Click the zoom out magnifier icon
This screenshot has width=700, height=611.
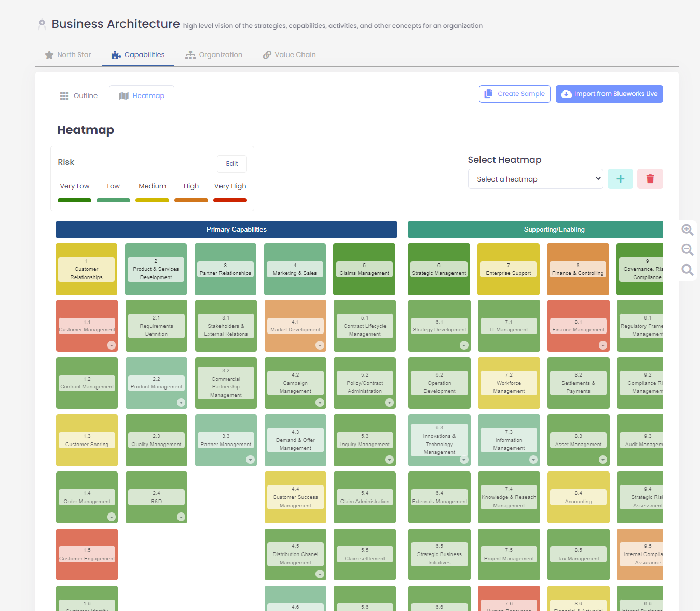point(687,249)
